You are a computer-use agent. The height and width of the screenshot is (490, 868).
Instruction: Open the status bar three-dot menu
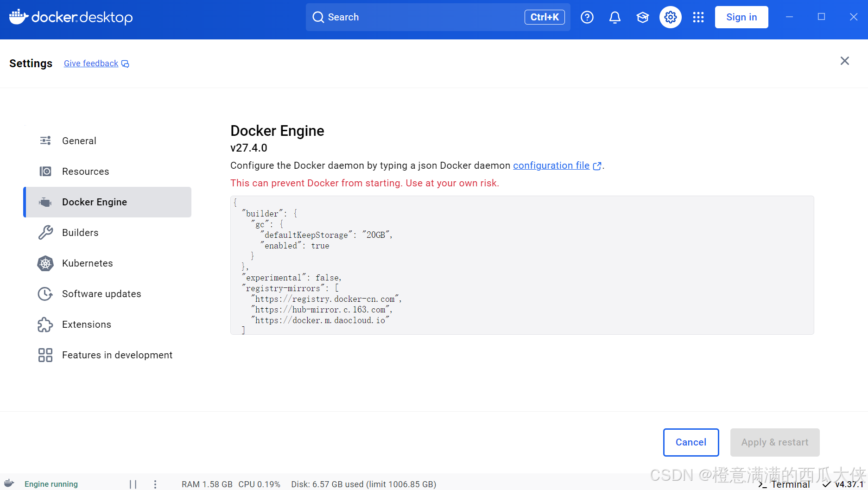point(155,484)
